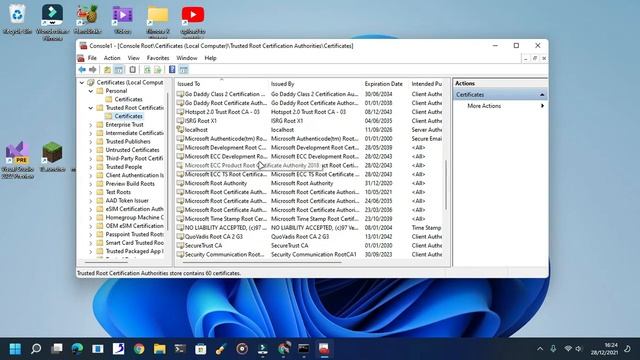Screen dimensions: 640x360
Task: Click More Actions in the Actions pane
Action: click(x=484, y=106)
